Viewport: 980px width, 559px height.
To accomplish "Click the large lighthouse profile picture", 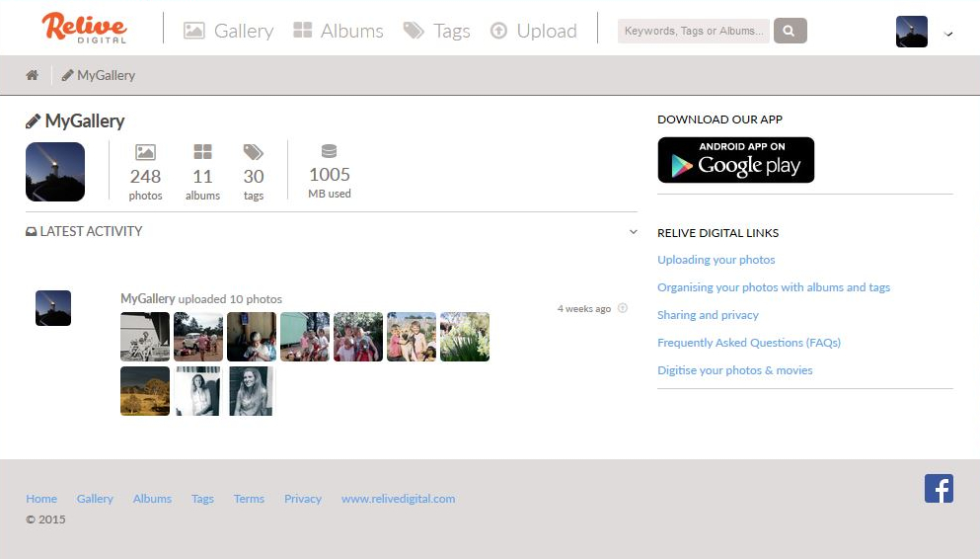I will coord(55,172).
